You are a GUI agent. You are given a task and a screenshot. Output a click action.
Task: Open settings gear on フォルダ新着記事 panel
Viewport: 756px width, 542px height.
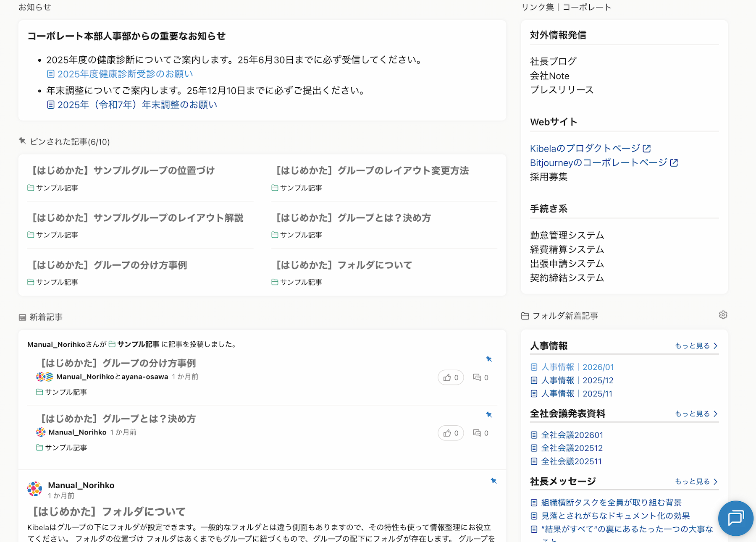click(x=723, y=315)
